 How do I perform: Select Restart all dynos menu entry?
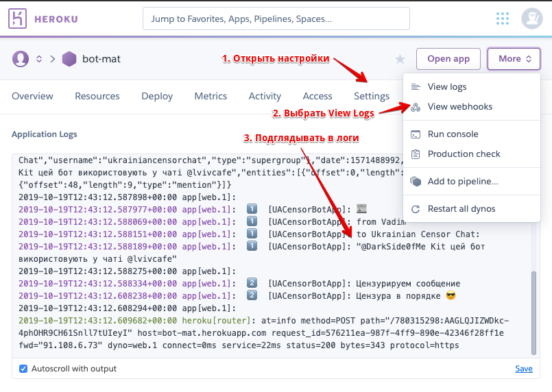(x=472, y=208)
